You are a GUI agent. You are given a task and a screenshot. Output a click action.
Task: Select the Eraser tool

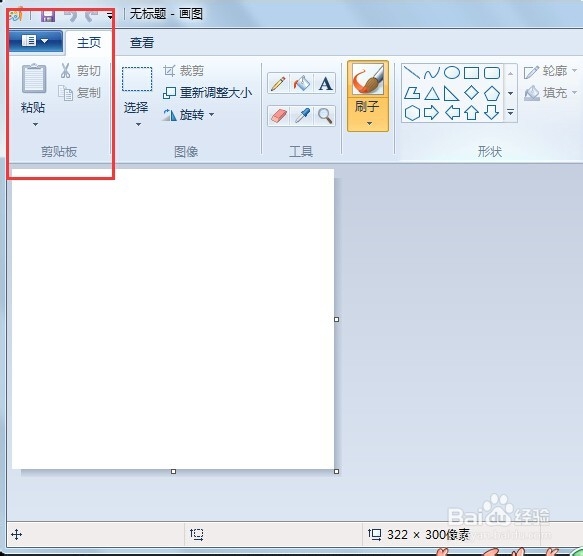click(x=278, y=116)
